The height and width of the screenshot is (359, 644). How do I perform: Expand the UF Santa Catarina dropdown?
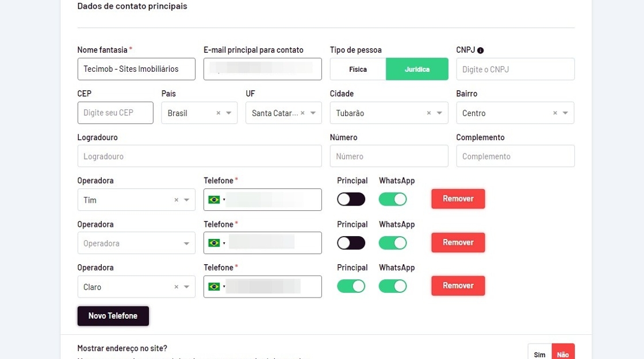tap(313, 113)
